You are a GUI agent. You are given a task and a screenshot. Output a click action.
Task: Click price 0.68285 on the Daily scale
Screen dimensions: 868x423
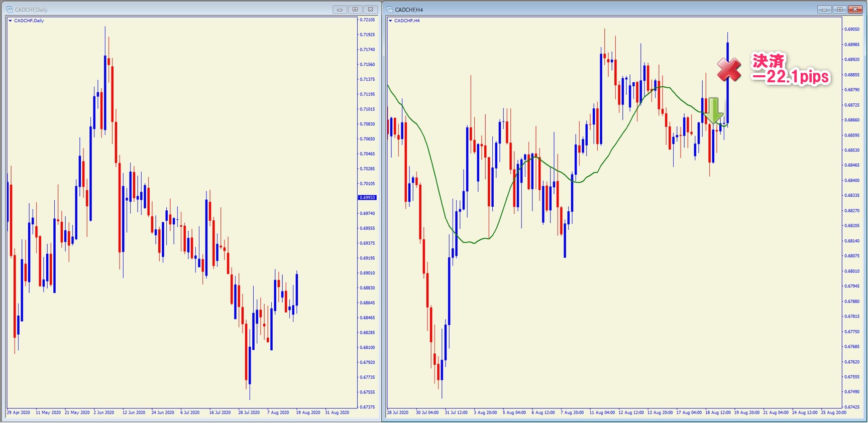pyautogui.click(x=368, y=333)
